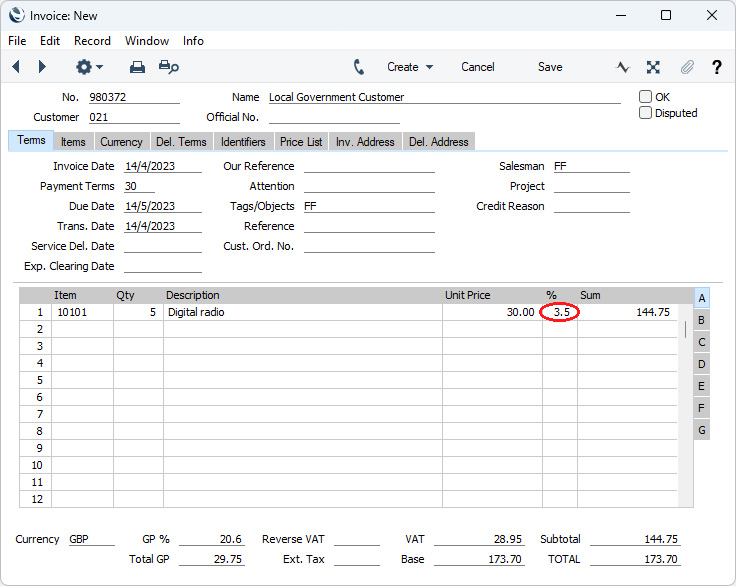Image resolution: width=736 pixels, height=586 pixels.
Task: Click the Our Reference field
Action: [369, 166]
